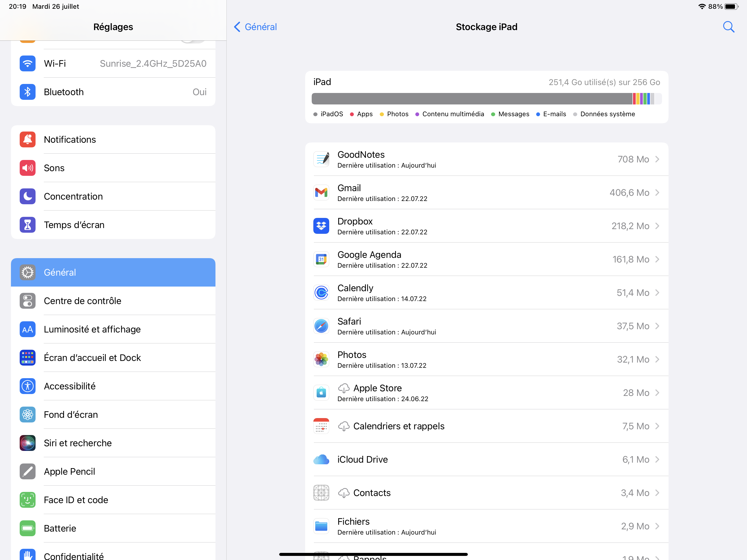Open the GoodNotes app icon
The width and height of the screenshot is (747, 560).
coord(321,159)
